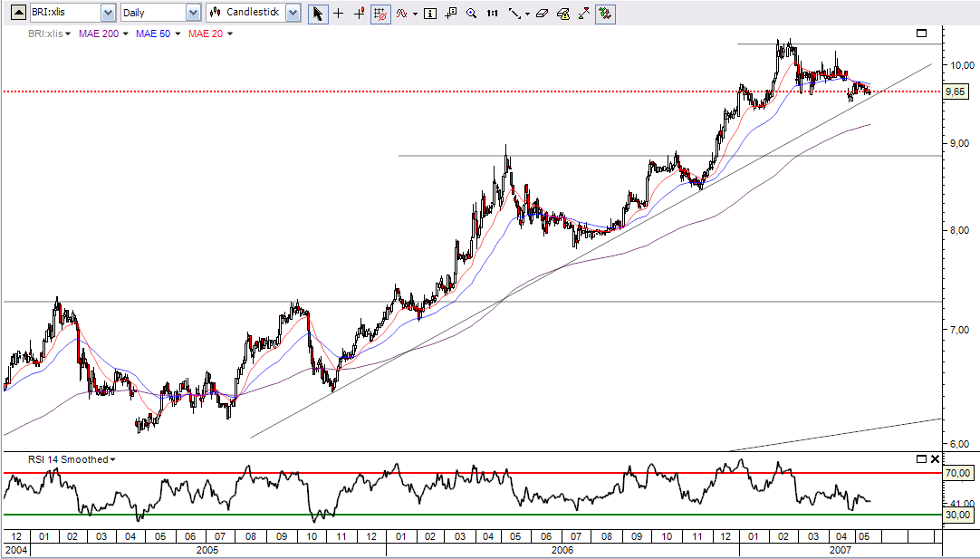Click the info 'i' box icon
Viewport: 980px width, 559px height.
point(430,13)
